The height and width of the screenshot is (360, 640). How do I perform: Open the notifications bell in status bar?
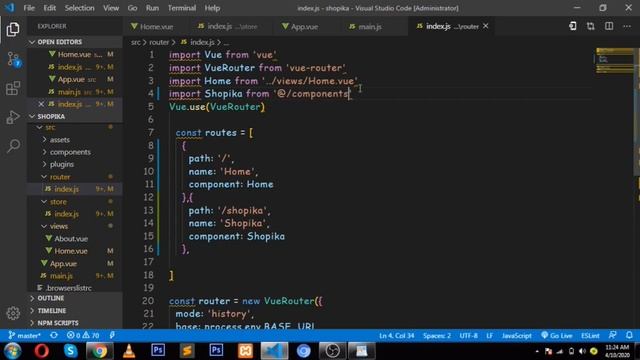629,336
